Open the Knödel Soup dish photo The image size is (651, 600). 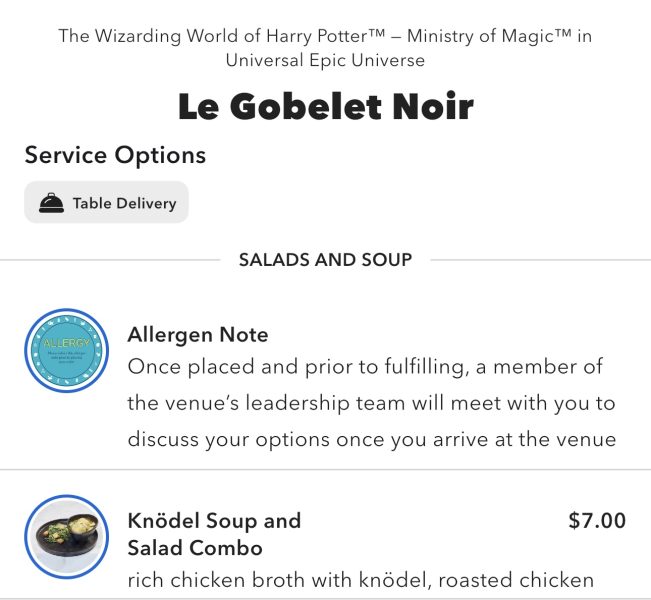pyautogui.click(x=66, y=537)
